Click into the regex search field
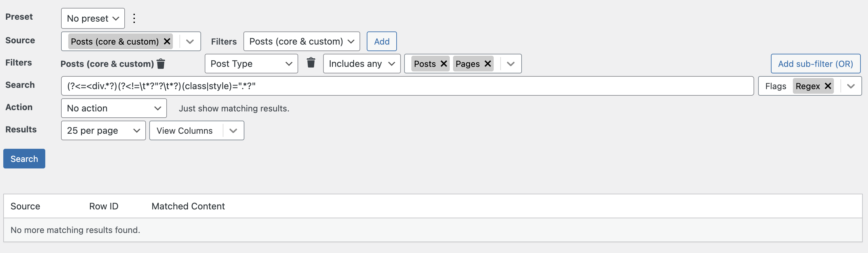Screen dimensions: 868x253 click(x=407, y=86)
